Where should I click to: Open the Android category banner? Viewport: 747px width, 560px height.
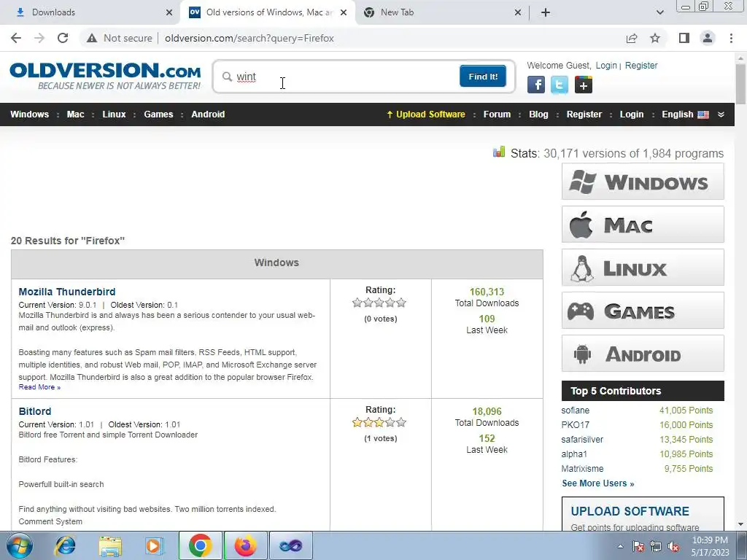(643, 354)
